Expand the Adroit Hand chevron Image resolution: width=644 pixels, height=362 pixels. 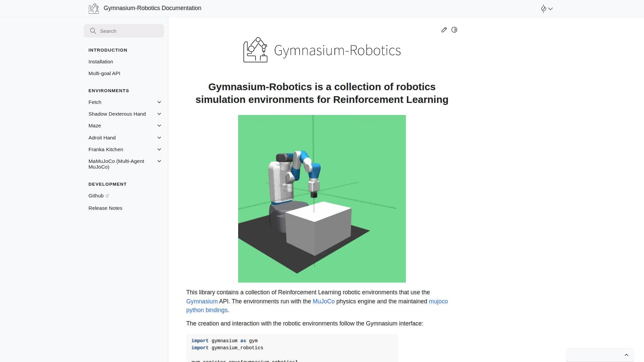point(159,138)
